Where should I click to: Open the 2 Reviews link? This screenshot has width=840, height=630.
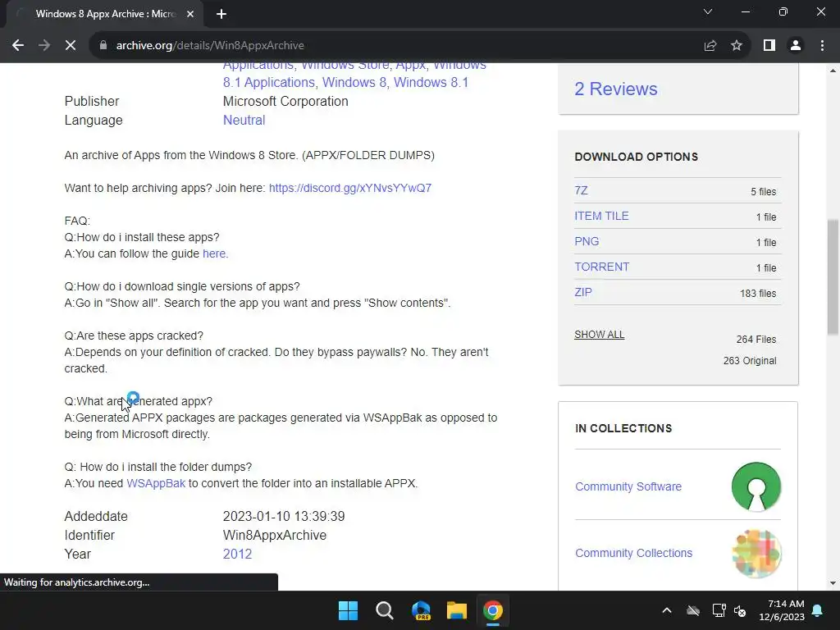coord(615,89)
